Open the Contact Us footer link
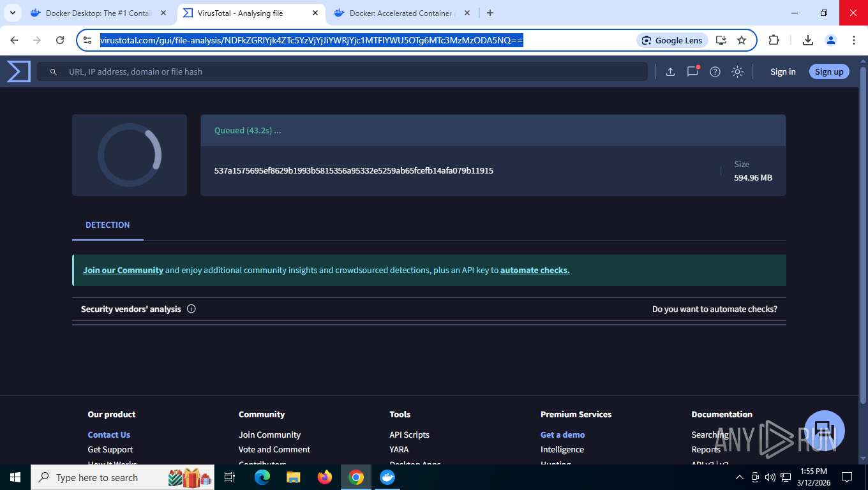The width and height of the screenshot is (868, 490). tap(108, 434)
